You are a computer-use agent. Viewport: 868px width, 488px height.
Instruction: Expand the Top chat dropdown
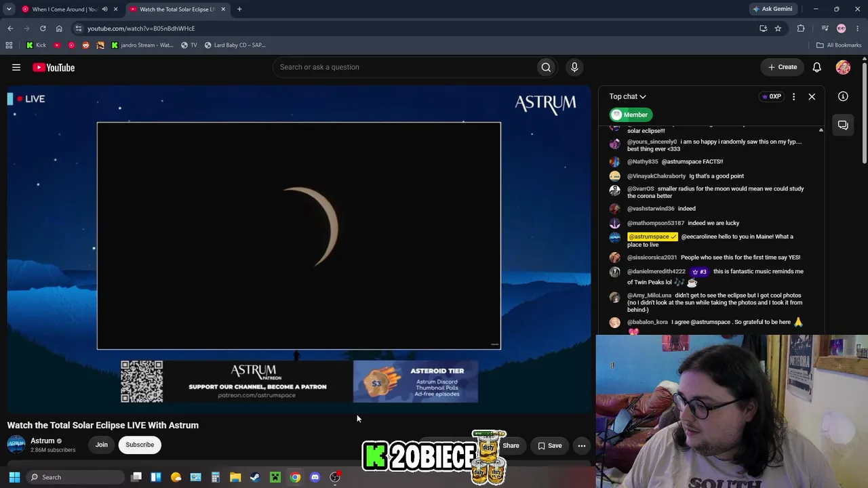click(x=627, y=96)
